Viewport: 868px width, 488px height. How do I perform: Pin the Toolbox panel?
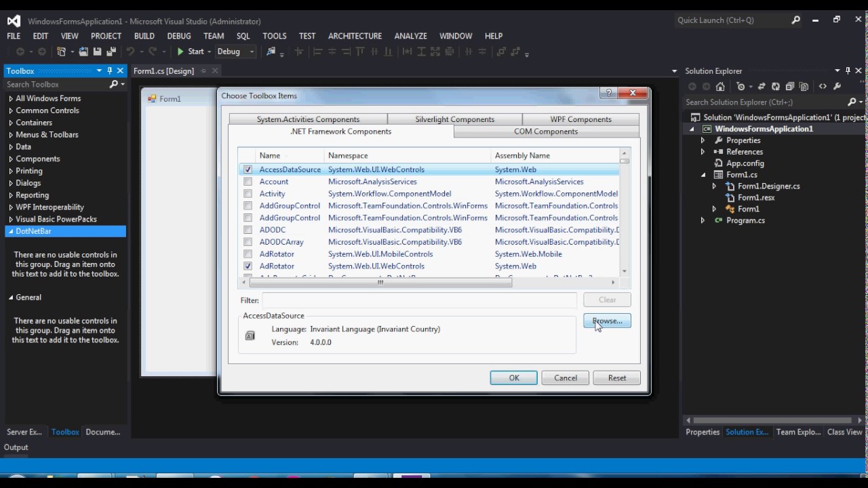(x=109, y=70)
